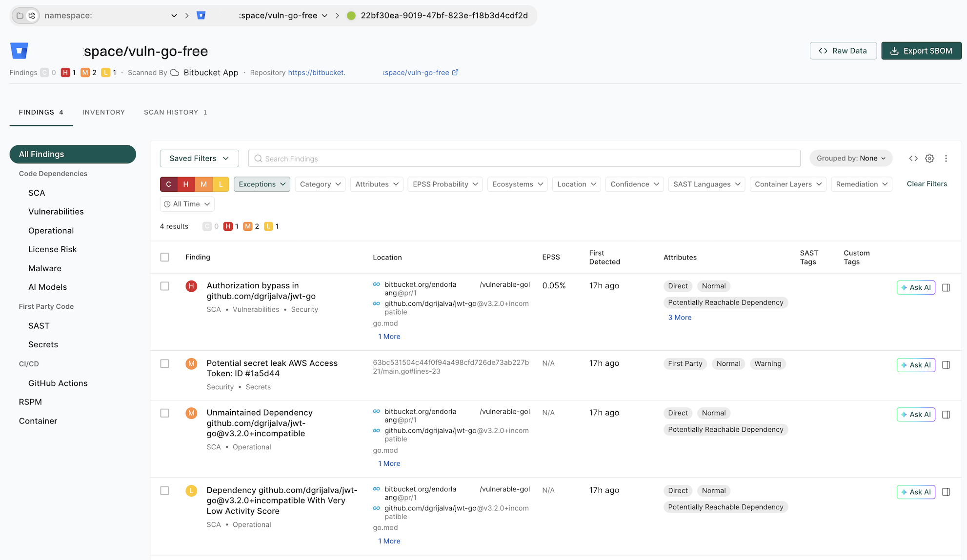Open side panel icon for AWS secret finding

(x=946, y=365)
